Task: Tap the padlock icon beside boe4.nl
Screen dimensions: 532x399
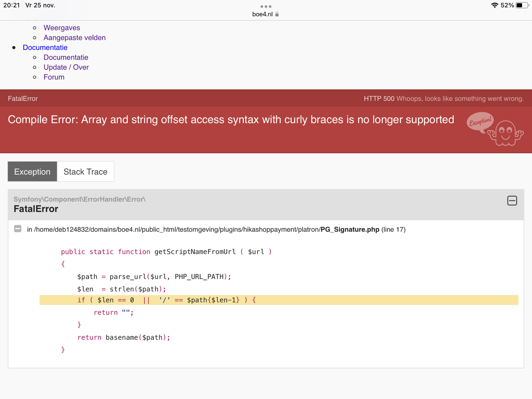Action: [x=277, y=14]
